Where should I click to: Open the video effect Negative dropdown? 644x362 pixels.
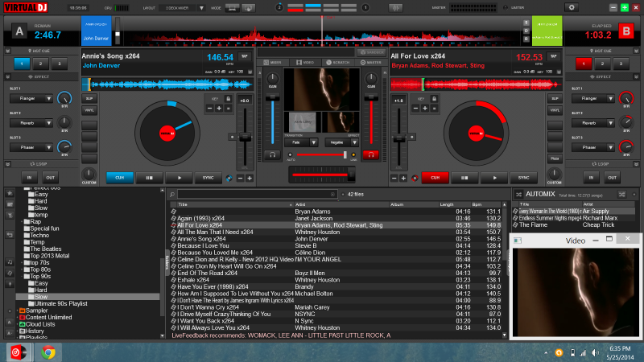(354, 142)
